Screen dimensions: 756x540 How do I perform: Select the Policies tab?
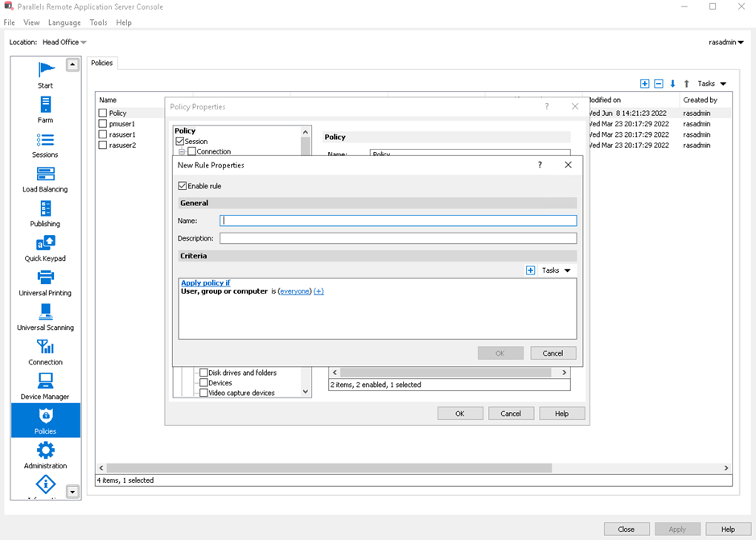[x=101, y=63]
